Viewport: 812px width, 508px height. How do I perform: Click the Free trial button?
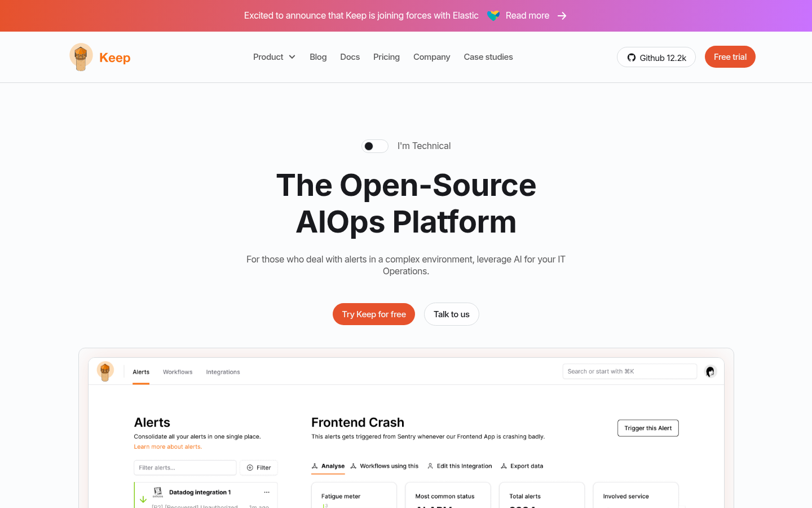tap(730, 57)
